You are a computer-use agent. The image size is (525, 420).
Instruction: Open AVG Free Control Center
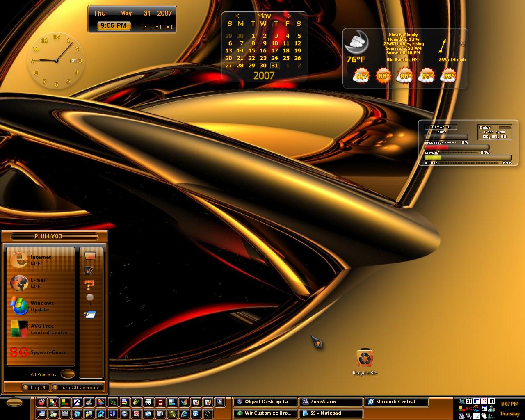coord(40,329)
